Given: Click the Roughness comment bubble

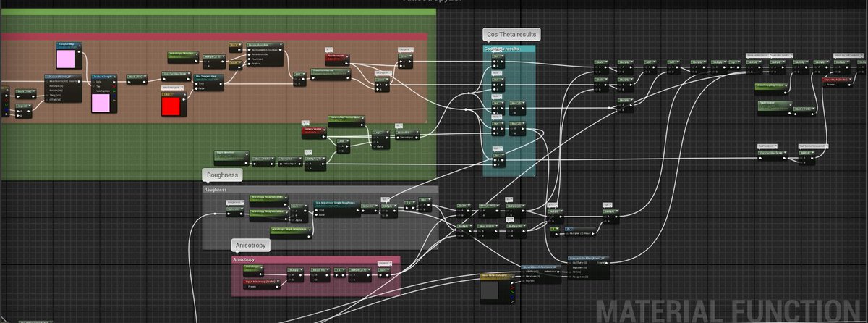Looking at the screenshot, I should point(222,175).
